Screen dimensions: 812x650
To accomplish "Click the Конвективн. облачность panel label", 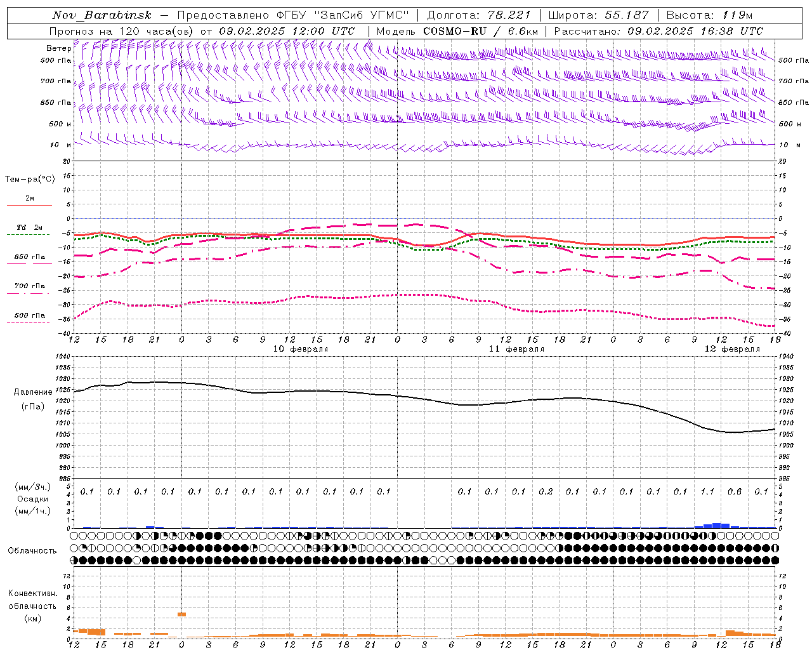I will coord(32,600).
